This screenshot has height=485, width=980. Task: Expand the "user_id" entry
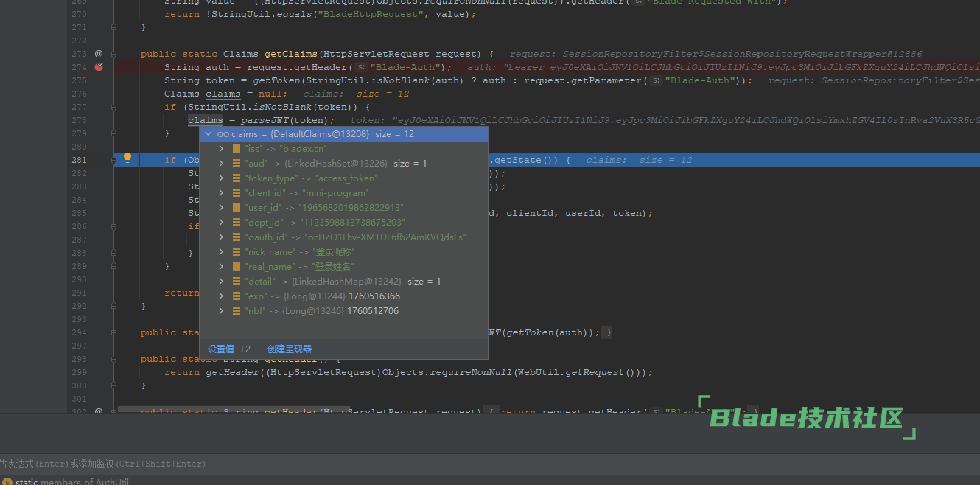tap(221, 208)
